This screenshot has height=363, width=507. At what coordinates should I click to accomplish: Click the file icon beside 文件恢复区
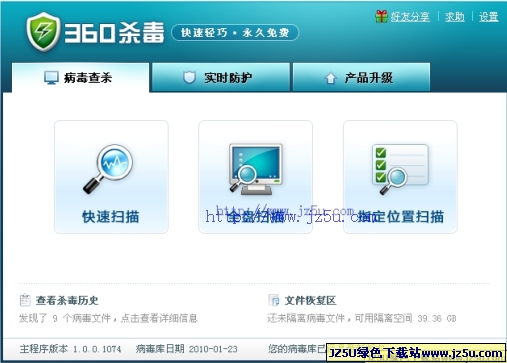[274, 300]
